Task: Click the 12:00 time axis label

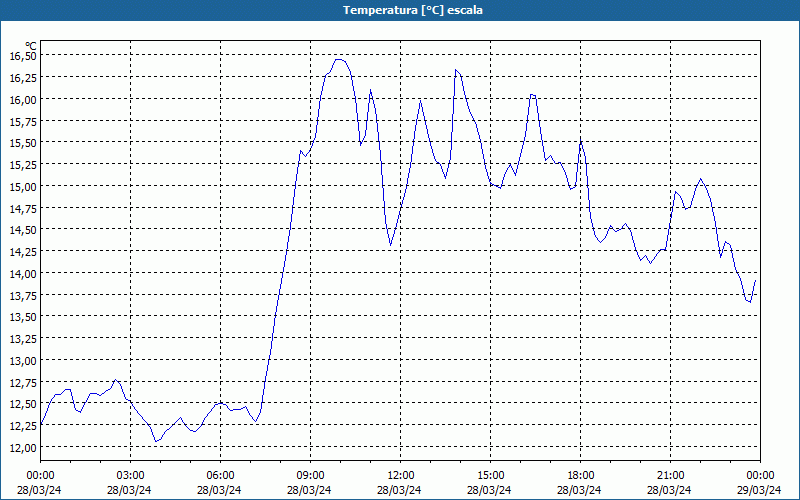Action: tap(401, 476)
